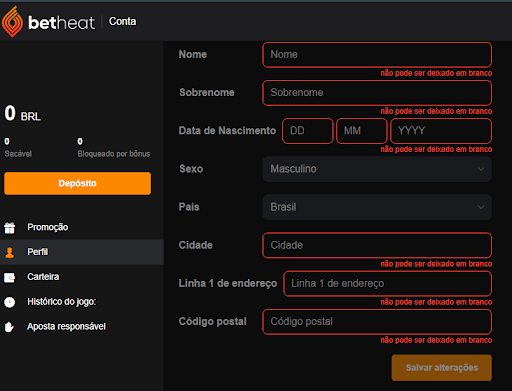Click the Conta header label

click(122, 21)
